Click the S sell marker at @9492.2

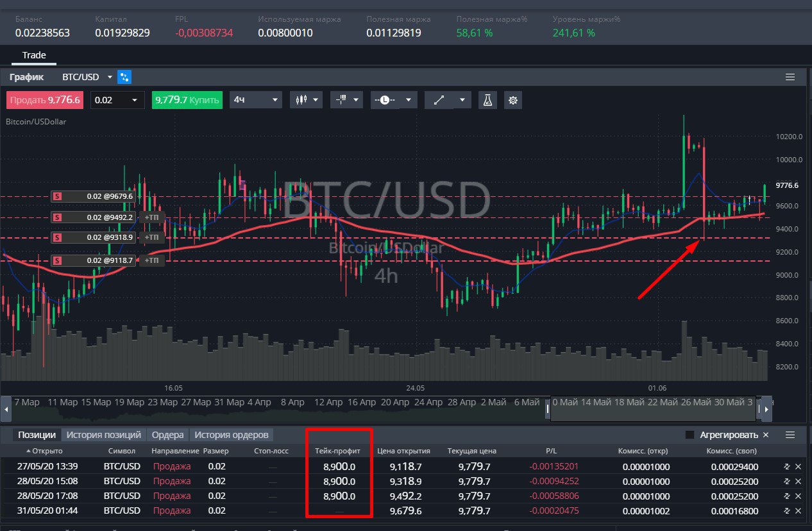pyautogui.click(x=57, y=217)
